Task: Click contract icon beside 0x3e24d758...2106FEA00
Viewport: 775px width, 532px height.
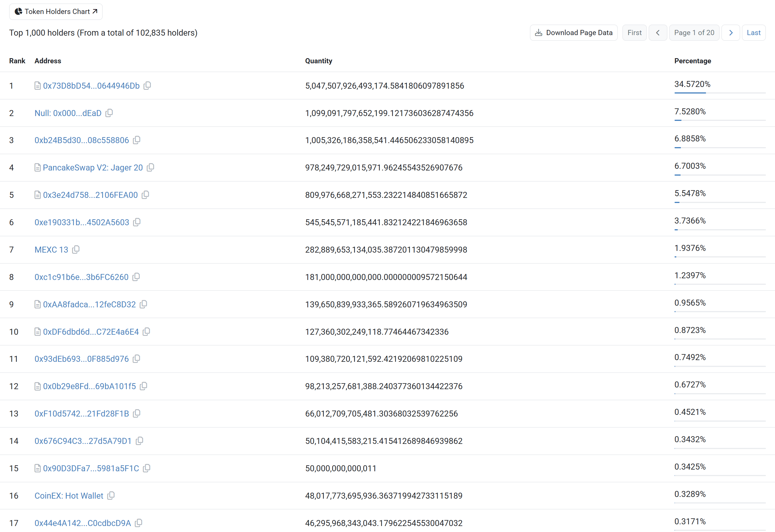Action: point(38,195)
